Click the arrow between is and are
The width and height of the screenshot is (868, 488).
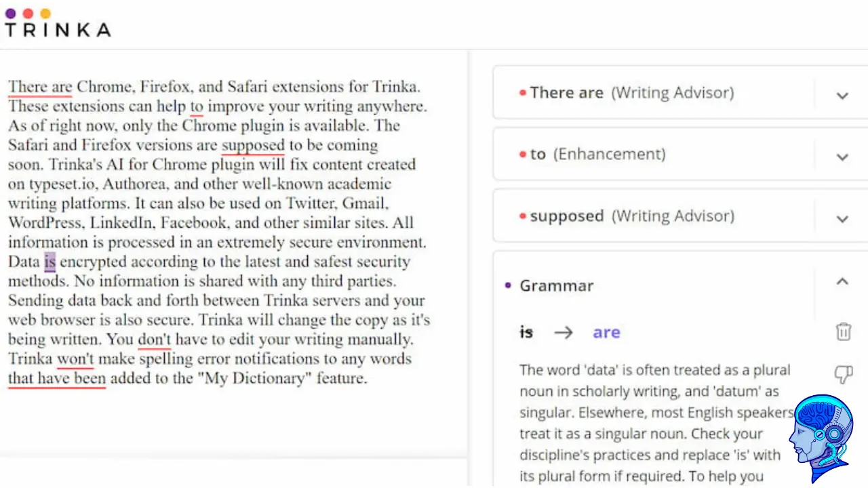pyautogui.click(x=563, y=332)
